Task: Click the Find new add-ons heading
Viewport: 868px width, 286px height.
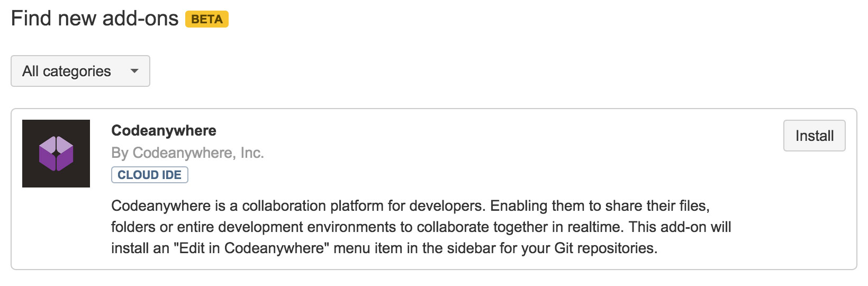Action: [x=95, y=19]
